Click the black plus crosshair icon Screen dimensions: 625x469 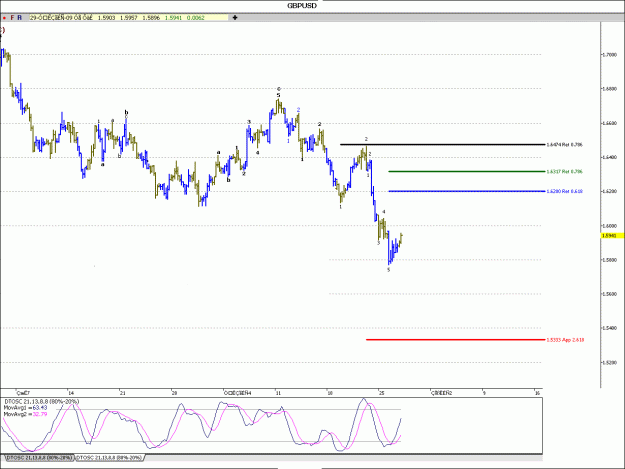[235, 18]
